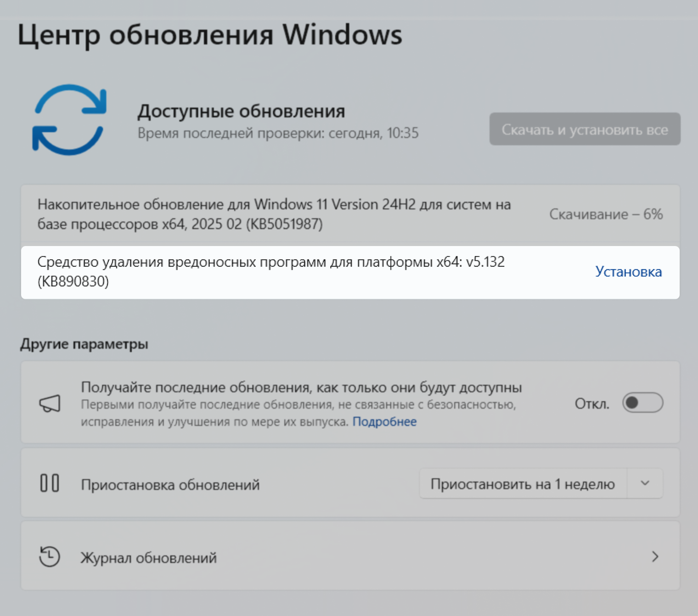
Task: Click the pause icon beside Приостановка обновлений
Action: (50, 483)
